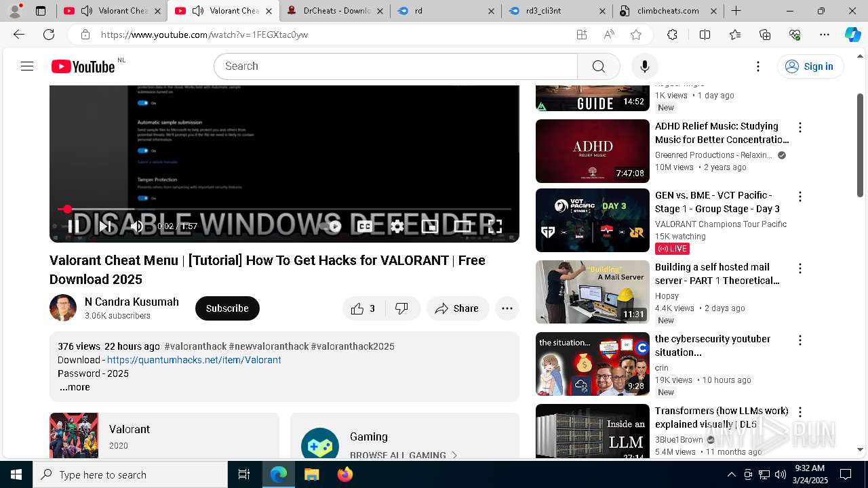Open options for ADHD Relief Music video

800,127
